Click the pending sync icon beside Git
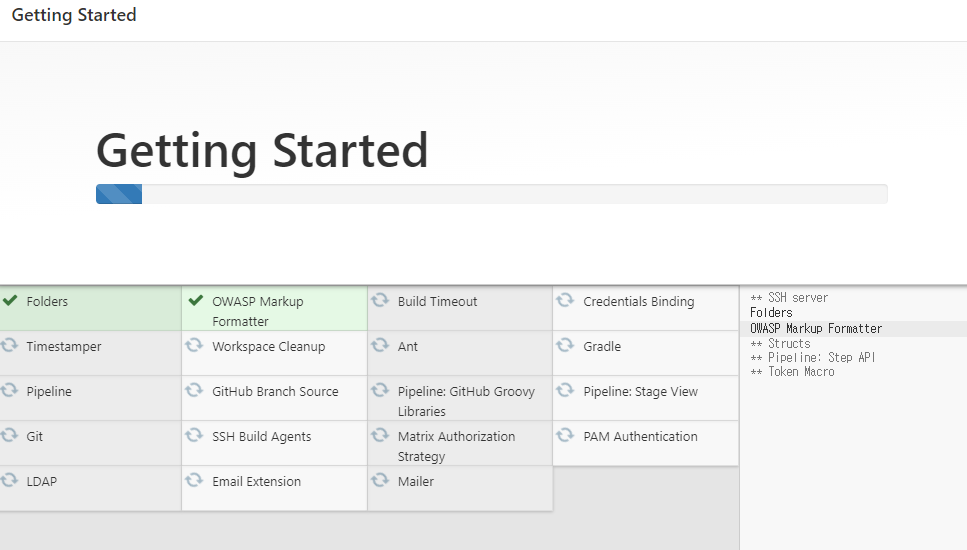 pyautogui.click(x=9, y=435)
